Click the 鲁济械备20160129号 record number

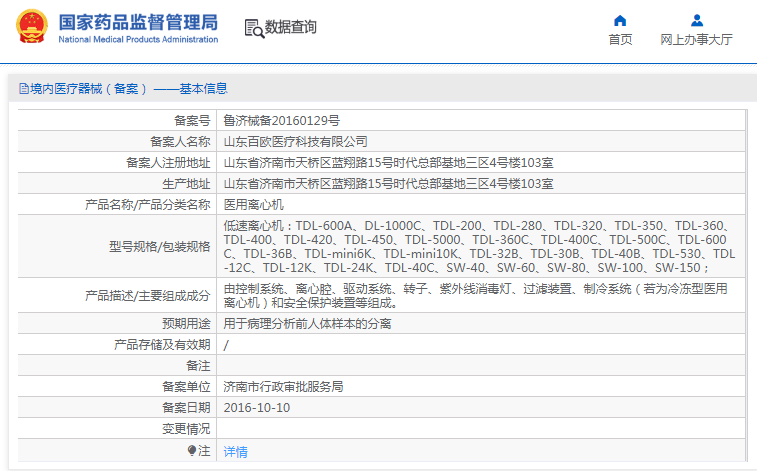click(x=281, y=120)
